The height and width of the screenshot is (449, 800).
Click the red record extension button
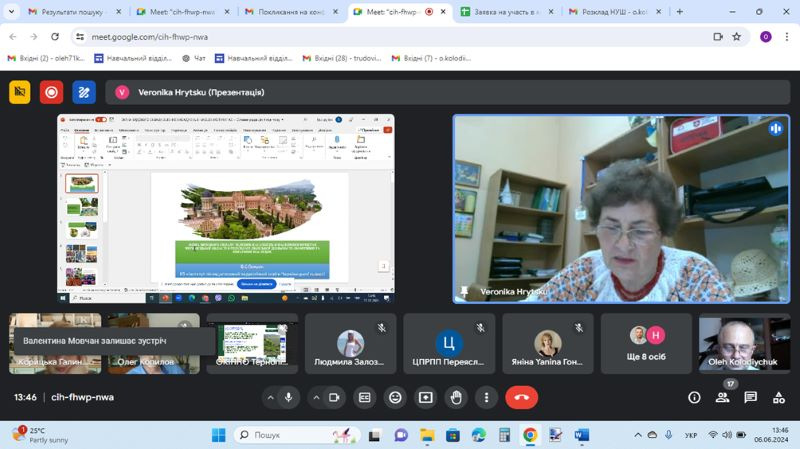point(52,92)
